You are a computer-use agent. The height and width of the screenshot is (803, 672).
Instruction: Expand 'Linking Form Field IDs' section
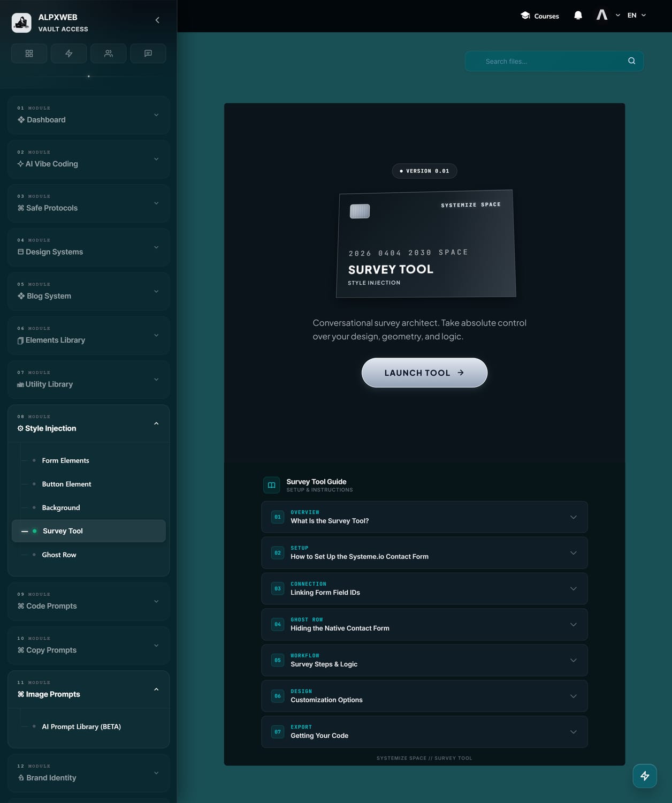click(424, 589)
